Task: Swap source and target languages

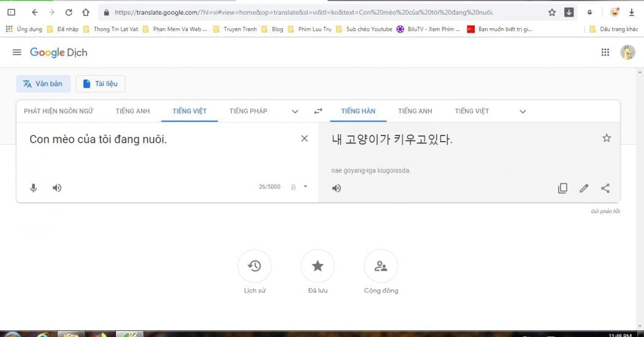Action: click(x=318, y=111)
